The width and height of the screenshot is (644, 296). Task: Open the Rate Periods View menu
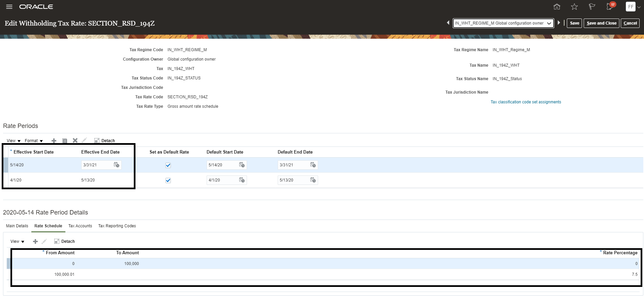tap(13, 141)
